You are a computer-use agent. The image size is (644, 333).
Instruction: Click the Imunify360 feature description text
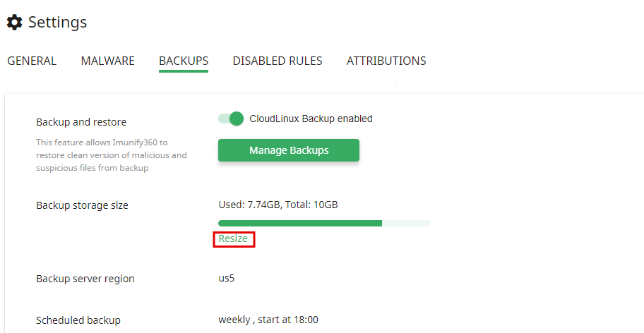click(x=112, y=155)
